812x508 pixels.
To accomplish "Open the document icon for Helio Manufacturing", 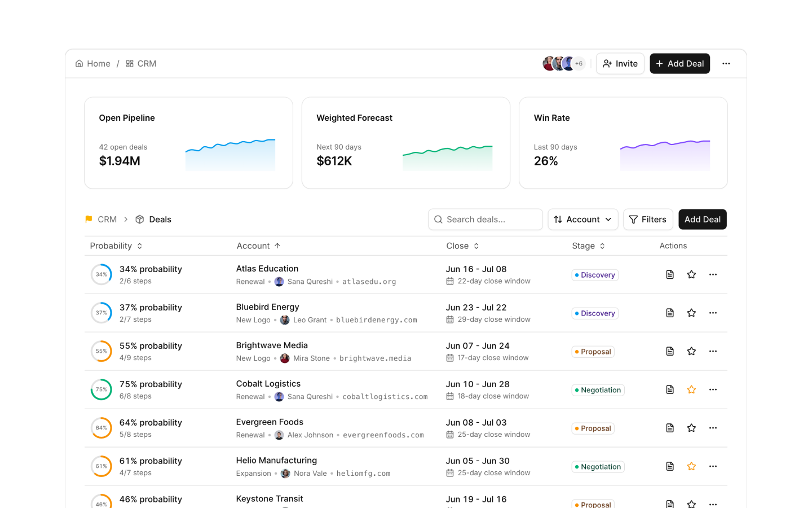I will [670, 466].
